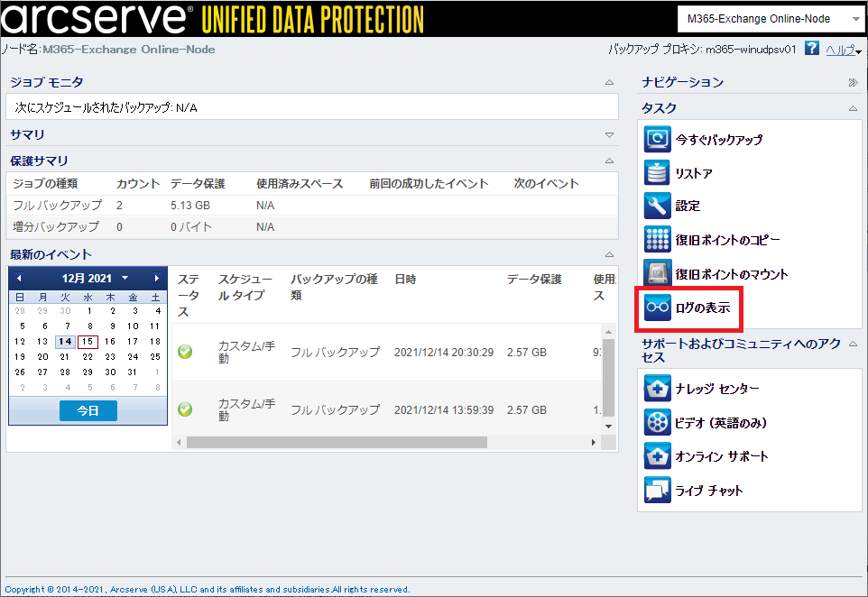
Task: Open Settings via the wrench icon
Action: pos(657,206)
